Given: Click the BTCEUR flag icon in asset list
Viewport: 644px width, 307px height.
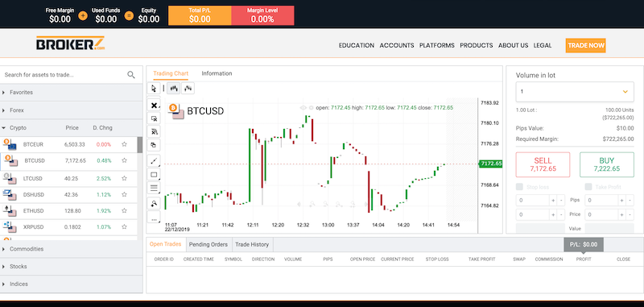Looking at the screenshot, I should 10,144.
